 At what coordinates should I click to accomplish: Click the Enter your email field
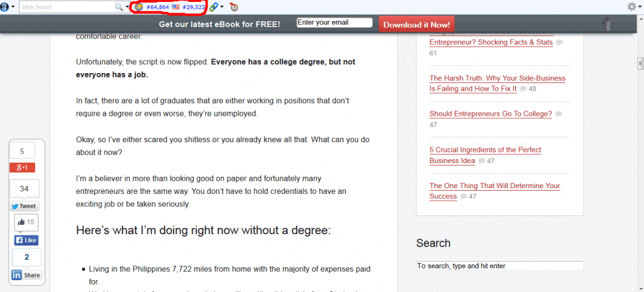point(335,23)
